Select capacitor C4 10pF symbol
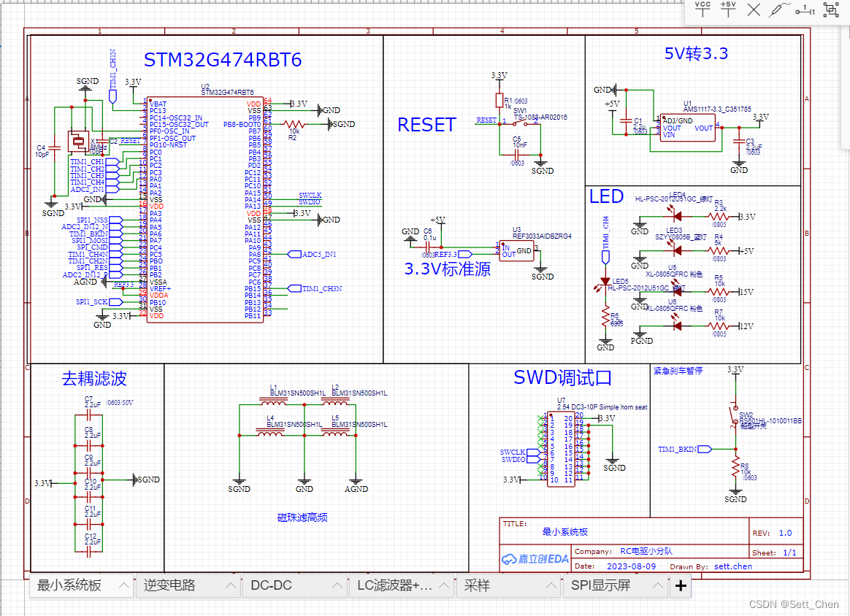Screen dimensions: 850x616 tap(54, 147)
